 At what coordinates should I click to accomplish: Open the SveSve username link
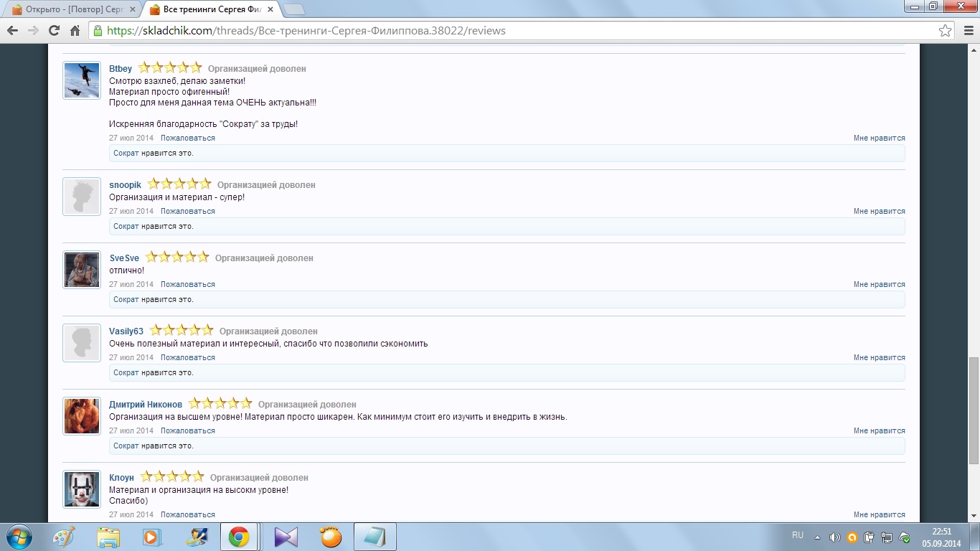(124, 258)
